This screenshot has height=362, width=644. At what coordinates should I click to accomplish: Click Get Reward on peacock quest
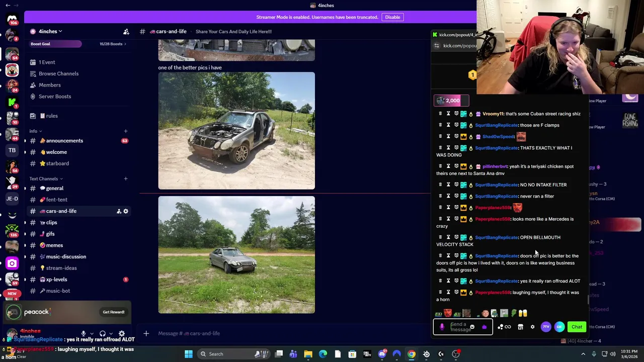point(113,312)
